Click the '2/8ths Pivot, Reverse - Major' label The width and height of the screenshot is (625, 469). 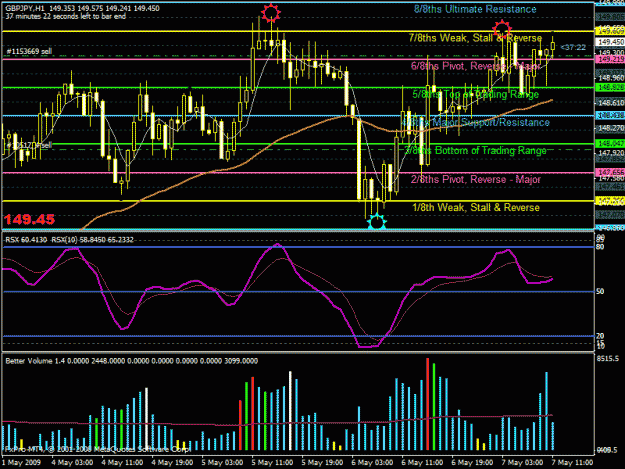pos(476,179)
